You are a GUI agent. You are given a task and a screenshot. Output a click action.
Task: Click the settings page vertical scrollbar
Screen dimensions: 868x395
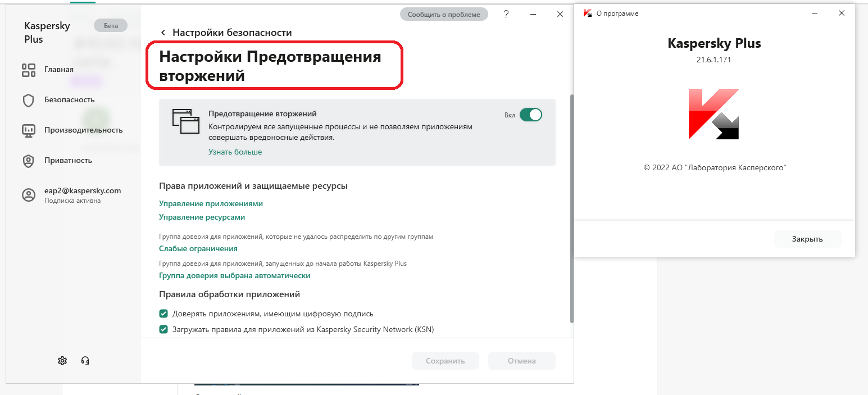572,209
